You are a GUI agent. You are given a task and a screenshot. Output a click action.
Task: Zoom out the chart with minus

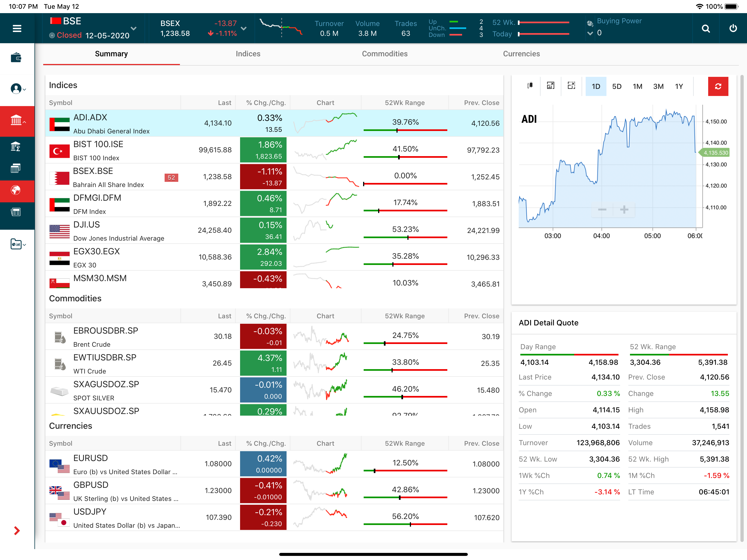coord(602,210)
